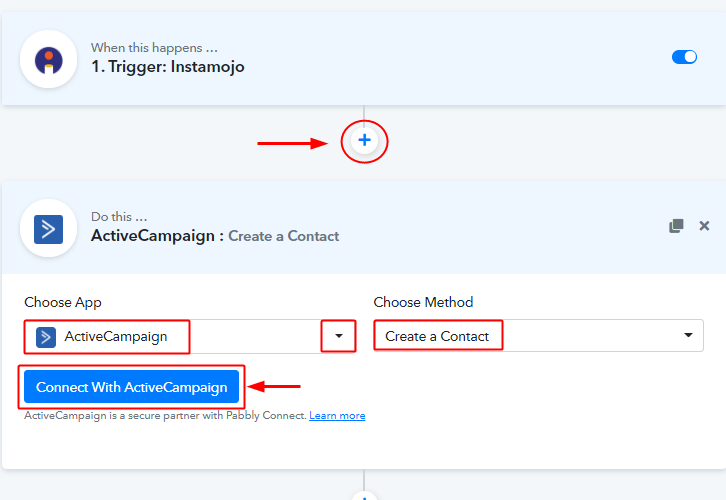The width and height of the screenshot is (726, 500).
Task: Click the '1. Trigger: Instamojo' heading
Action: point(168,67)
